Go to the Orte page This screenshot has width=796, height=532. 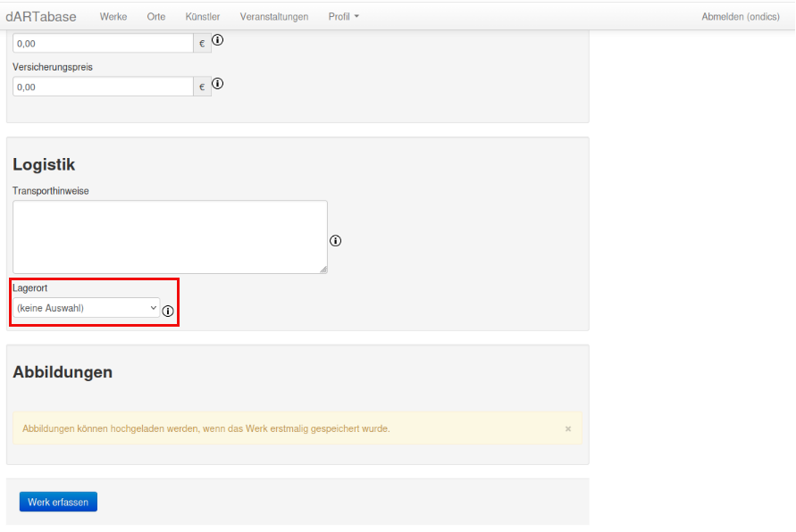pos(156,17)
